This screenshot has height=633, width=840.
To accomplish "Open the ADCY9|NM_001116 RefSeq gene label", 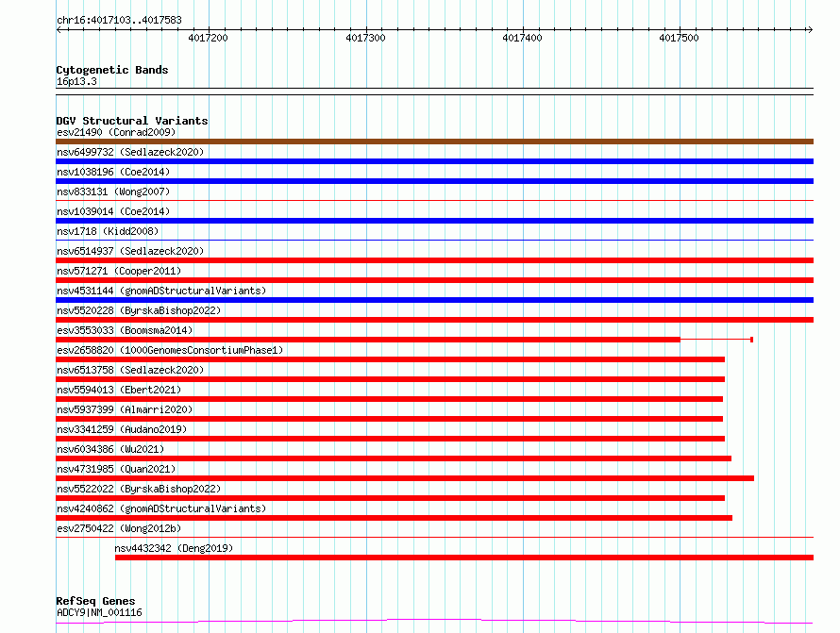I will point(99,612).
